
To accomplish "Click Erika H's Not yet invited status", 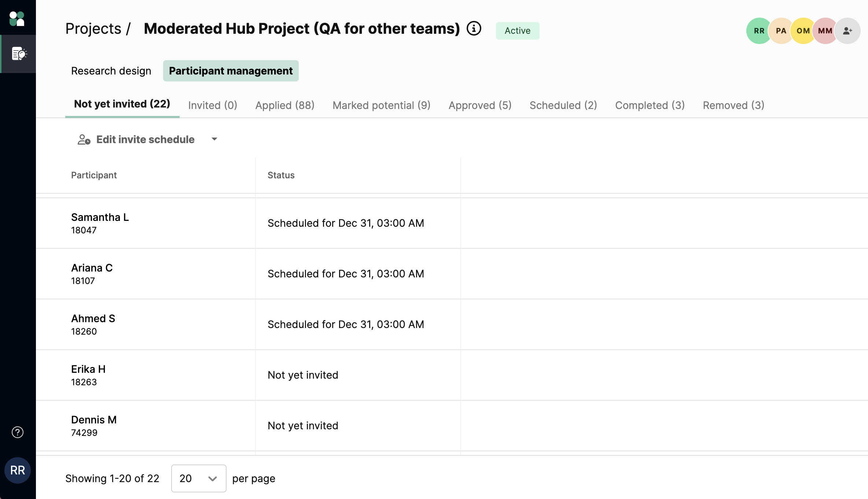I will [303, 375].
